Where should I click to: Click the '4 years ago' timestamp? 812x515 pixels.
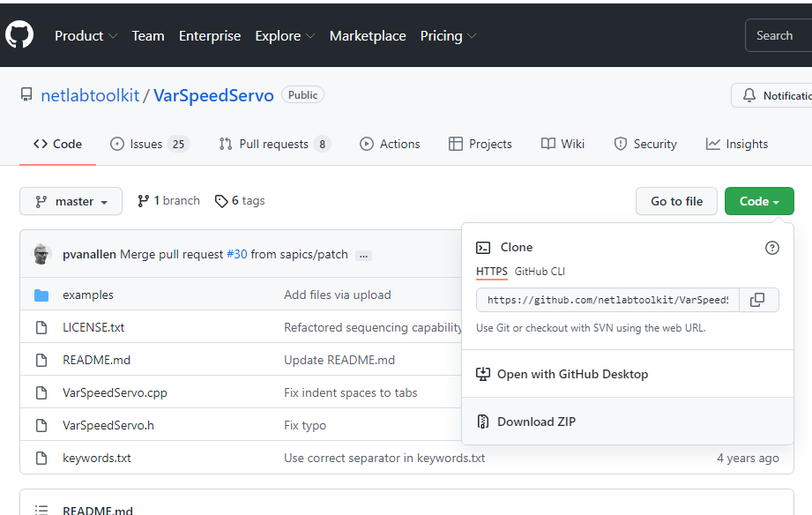pyautogui.click(x=748, y=458)
